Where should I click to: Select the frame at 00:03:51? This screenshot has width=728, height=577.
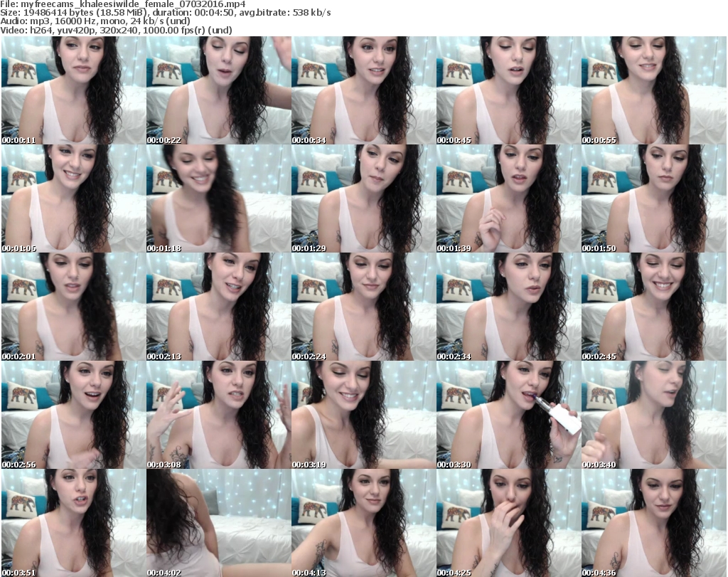73,523
